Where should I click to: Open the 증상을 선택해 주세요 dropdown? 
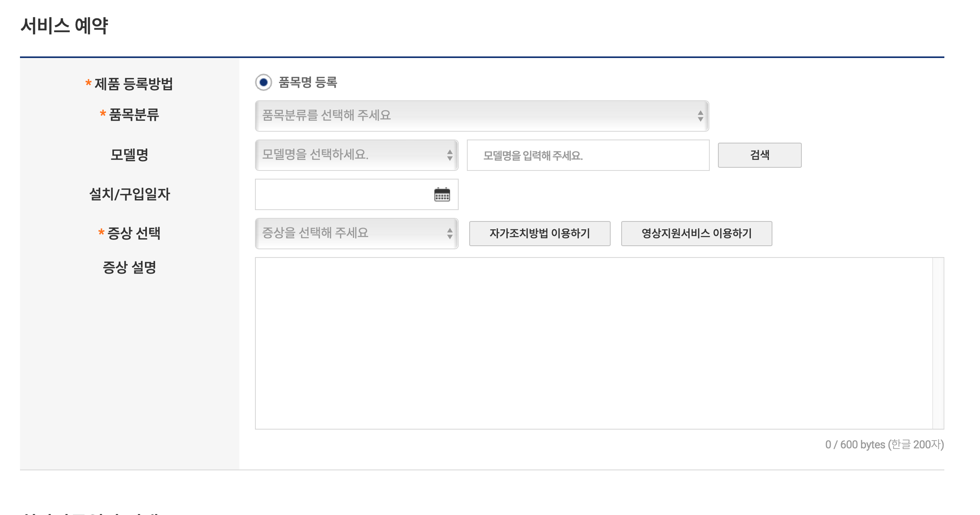349,233
